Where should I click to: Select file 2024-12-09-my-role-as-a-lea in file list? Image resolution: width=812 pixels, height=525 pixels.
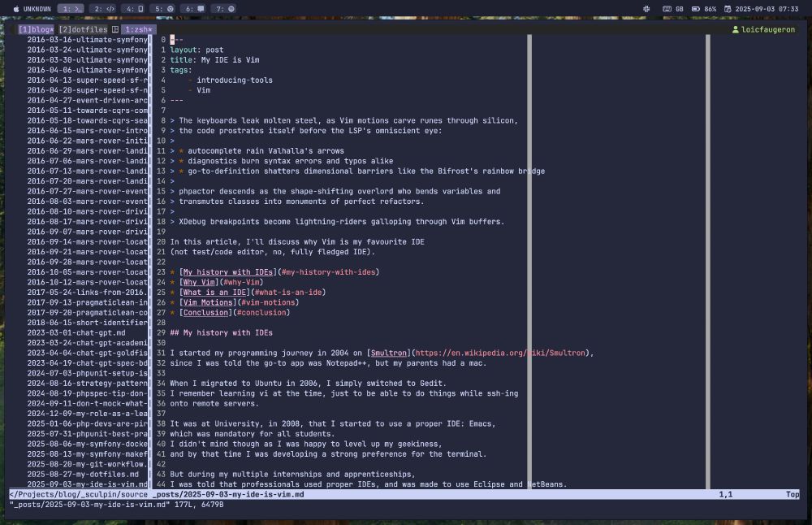87,414
